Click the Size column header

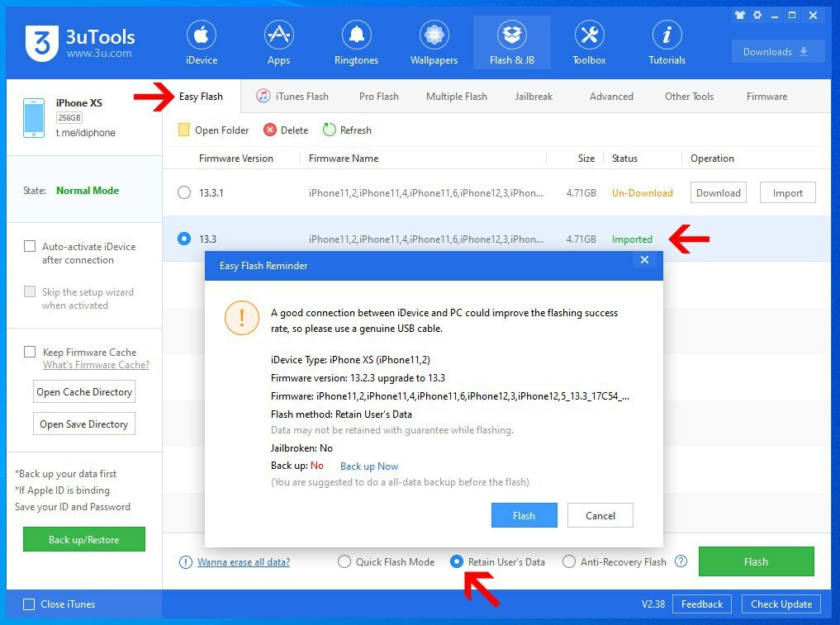click(586, 158)
